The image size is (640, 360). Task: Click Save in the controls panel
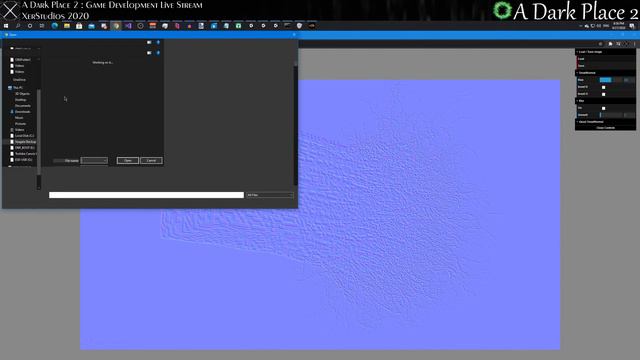tap(605, 66)
